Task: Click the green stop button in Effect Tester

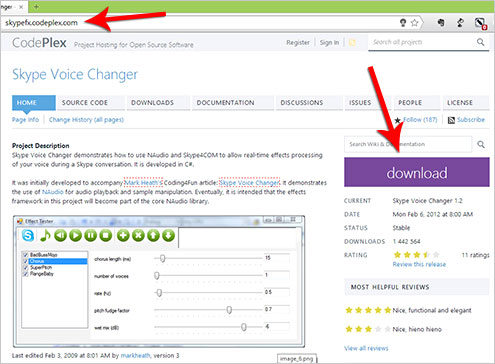Action: [x=106, y=235]
